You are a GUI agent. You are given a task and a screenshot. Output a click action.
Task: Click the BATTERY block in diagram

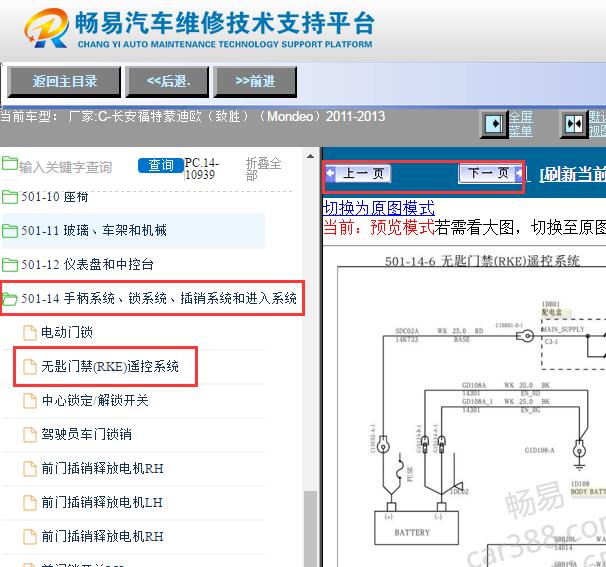416,528
